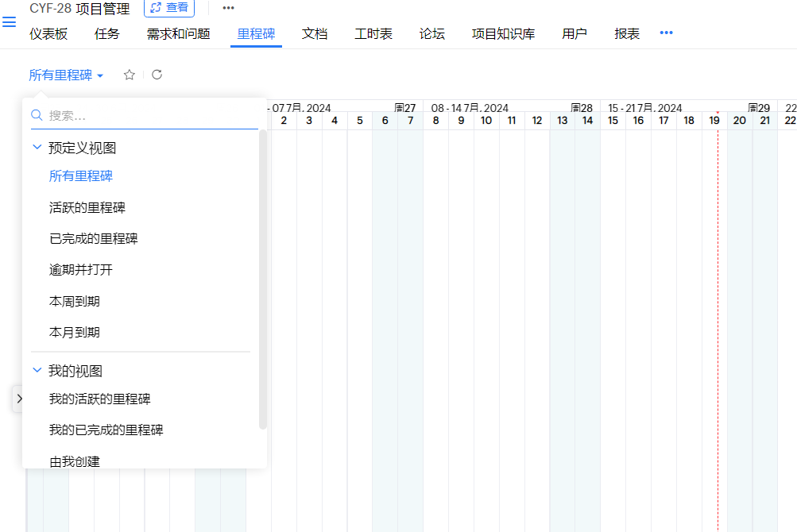Open the 论坛 tab
Image resolution: width=797 pixels, height=532 pixels.
coord(432,33)
